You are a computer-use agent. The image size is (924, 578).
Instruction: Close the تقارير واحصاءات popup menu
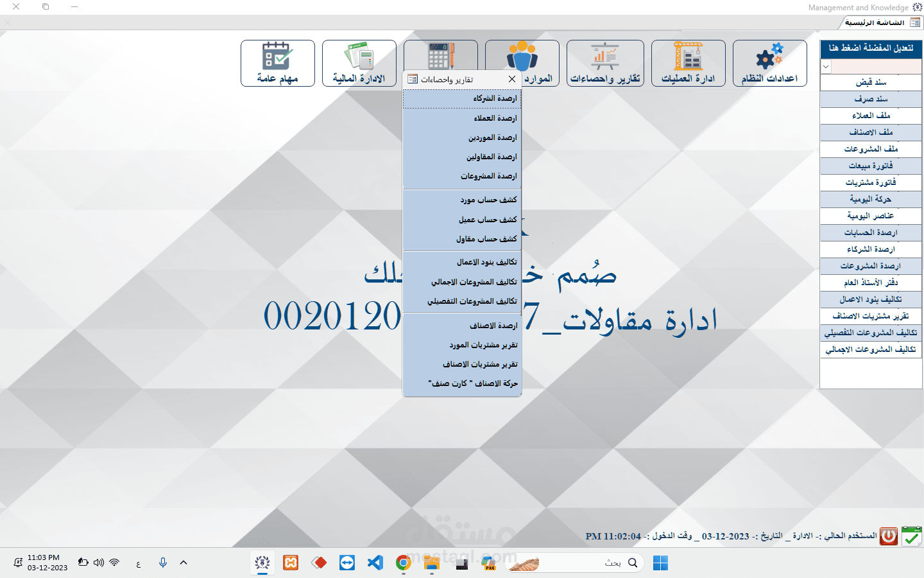511,79
